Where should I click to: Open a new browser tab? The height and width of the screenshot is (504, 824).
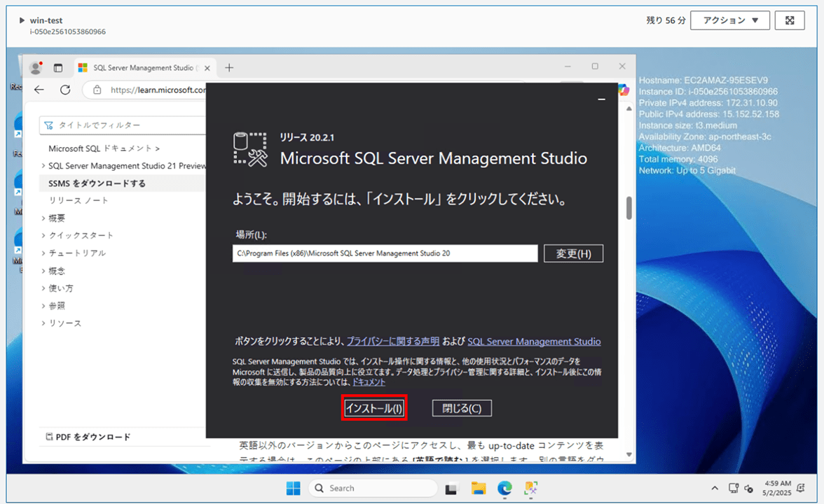point(229,68)
